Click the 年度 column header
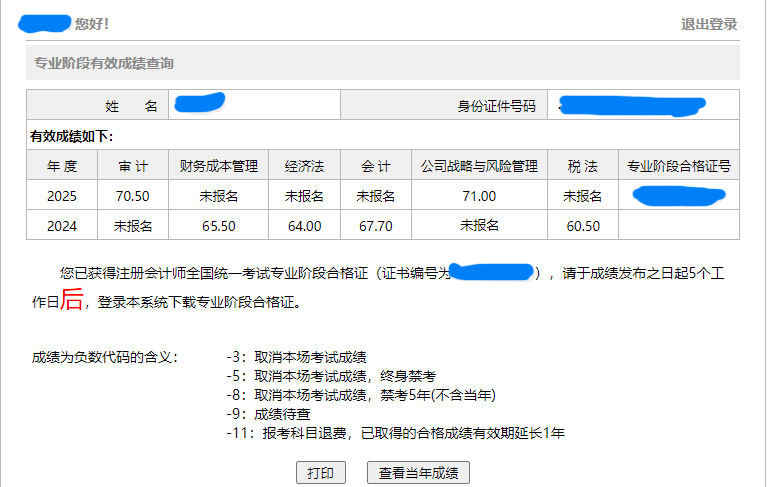The width and height of the screenshot is (767, 487). [61, 166]
